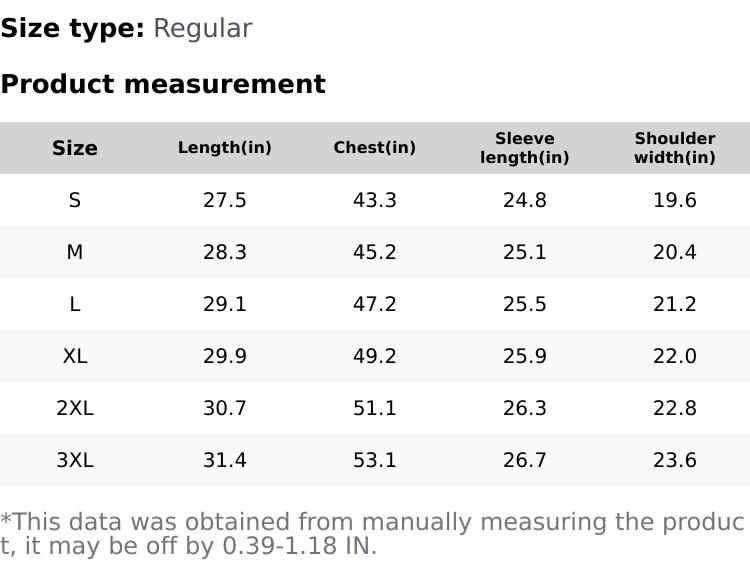Click the Regular size type value
The width and height of the screenshot is (750, 582).
click(202, 29)
